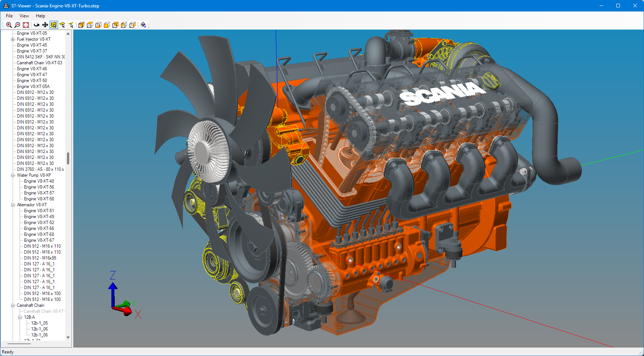
Task: Click the tree scrollbar up arrow
Action: (68, 34)
